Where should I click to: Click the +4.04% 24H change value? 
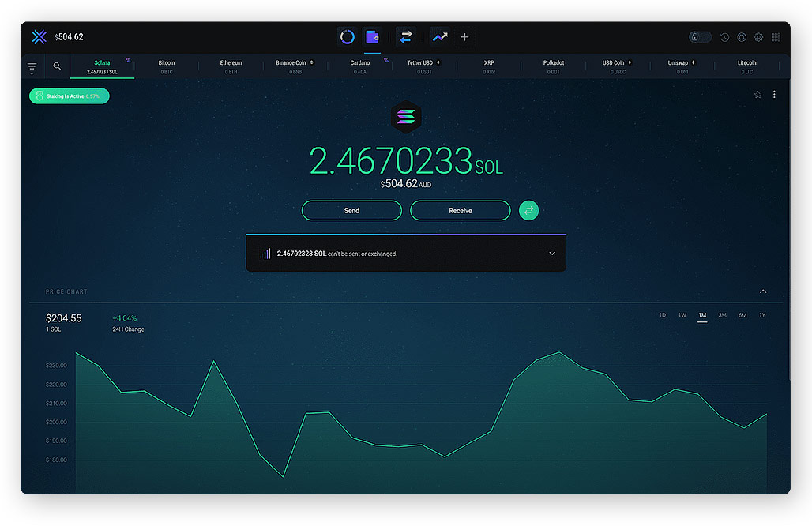124,317
